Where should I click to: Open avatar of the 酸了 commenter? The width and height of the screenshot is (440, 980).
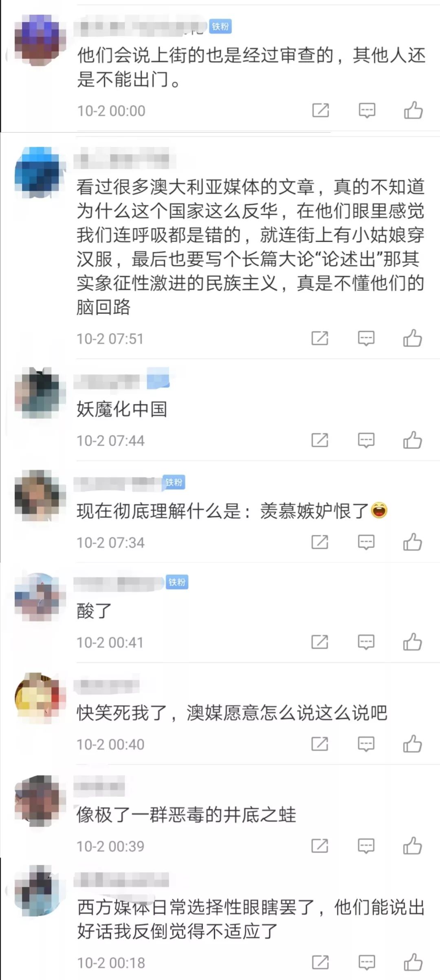pos(40,597)
